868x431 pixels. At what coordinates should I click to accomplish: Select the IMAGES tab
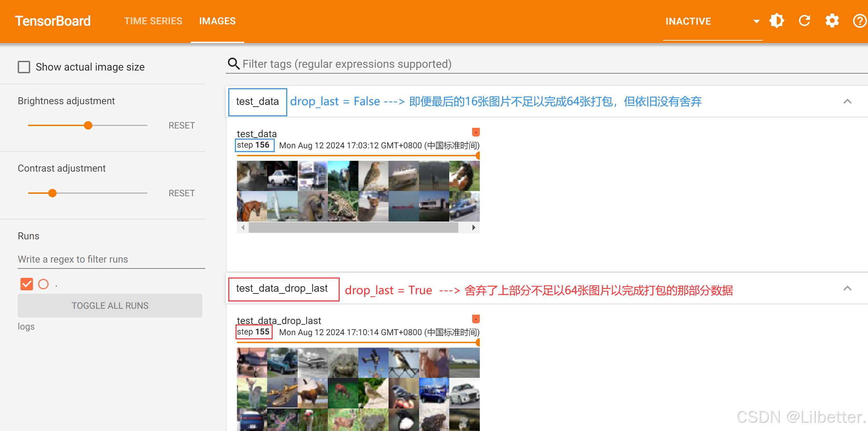click(217, 21)
